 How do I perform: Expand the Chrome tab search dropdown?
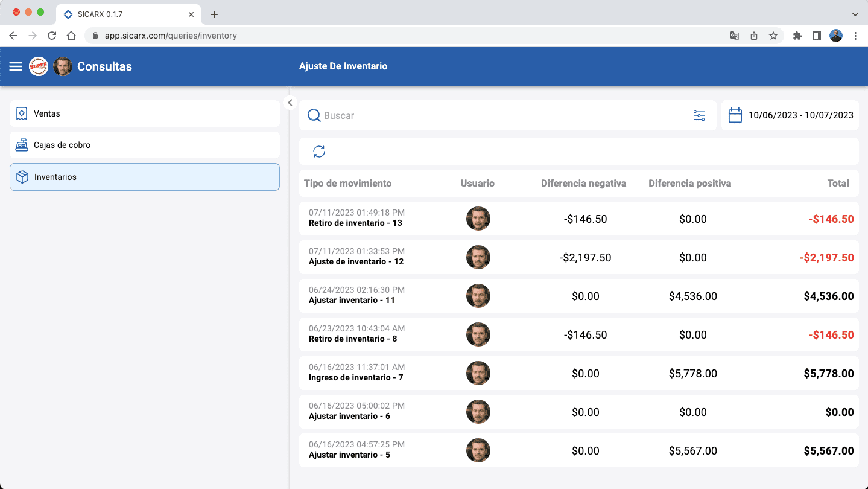coord(855,14)
